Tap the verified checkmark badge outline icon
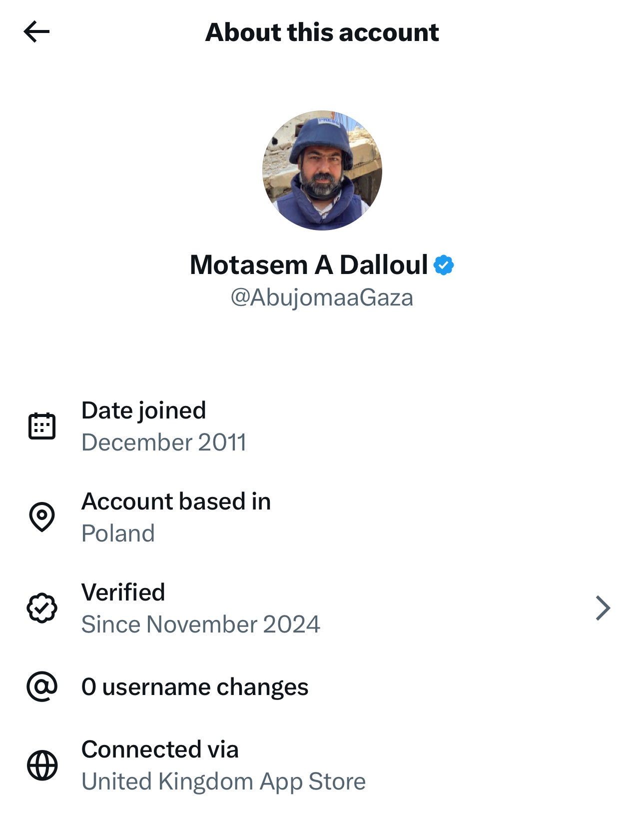 [42, 608]
